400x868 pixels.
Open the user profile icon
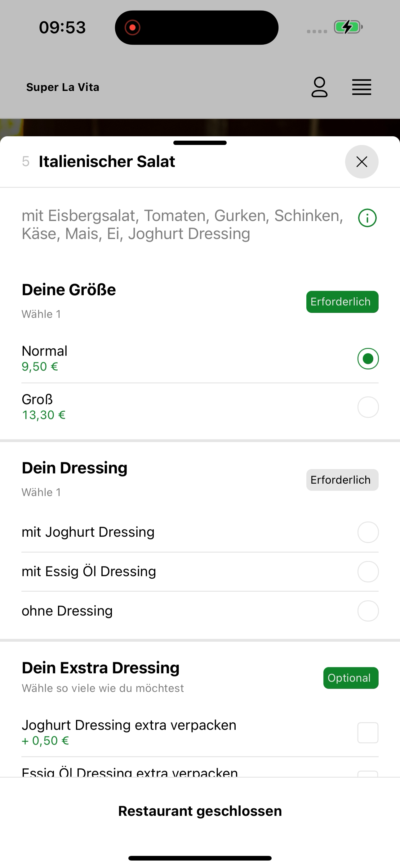coord(319,87)
